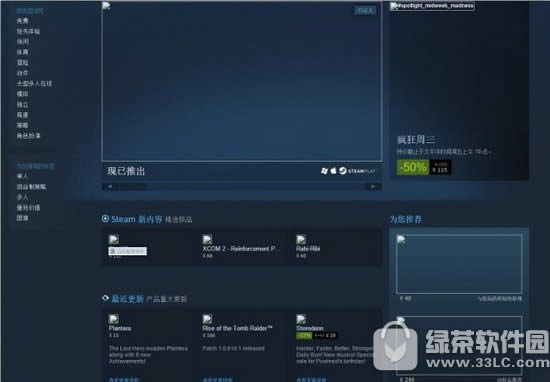Read Patch 1.0.610.1 released note
Screen dimensions: 550x382
tap(234, 348)
